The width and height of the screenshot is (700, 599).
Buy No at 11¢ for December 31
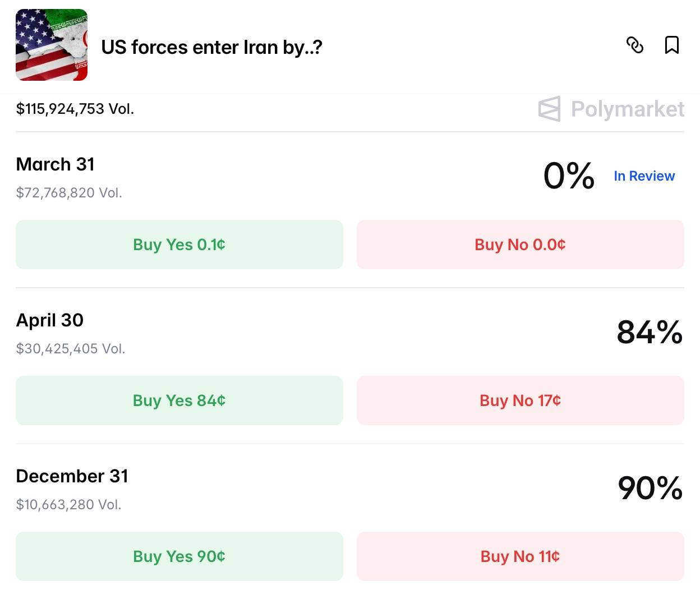click(x=520, y=556)
